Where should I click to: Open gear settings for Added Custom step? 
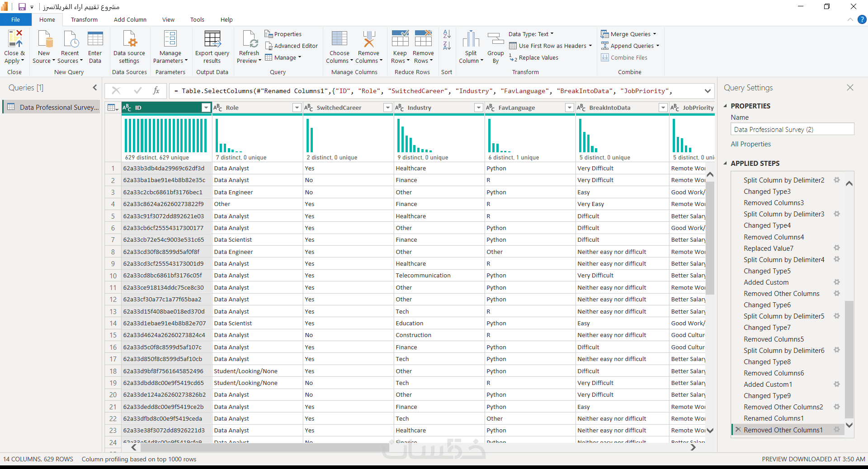[837, 282]
